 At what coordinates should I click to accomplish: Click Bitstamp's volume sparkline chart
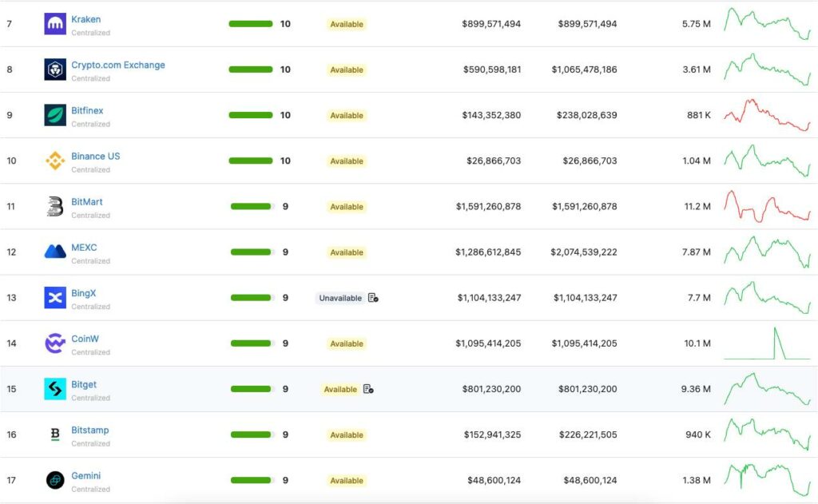[x=768, y=435]
